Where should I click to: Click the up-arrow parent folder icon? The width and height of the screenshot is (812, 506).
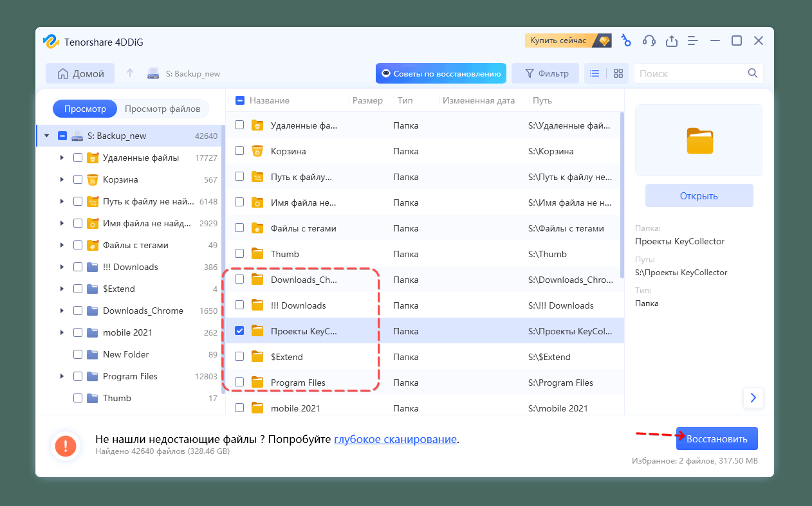(130, 73)
